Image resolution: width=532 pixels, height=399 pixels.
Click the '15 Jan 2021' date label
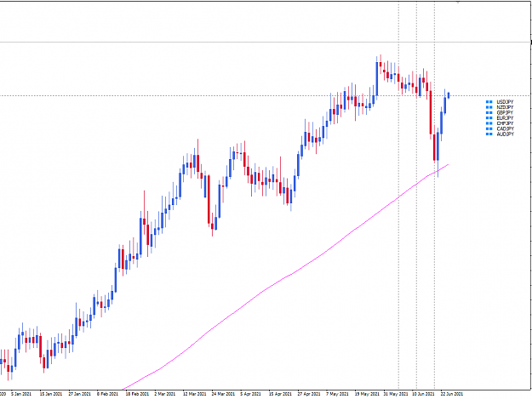pos(51,394)
